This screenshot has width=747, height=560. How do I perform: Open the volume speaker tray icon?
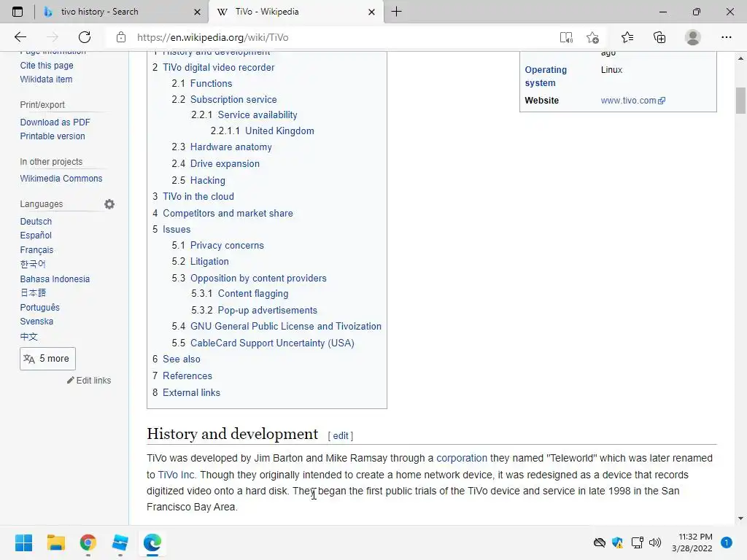coord(655,542)
